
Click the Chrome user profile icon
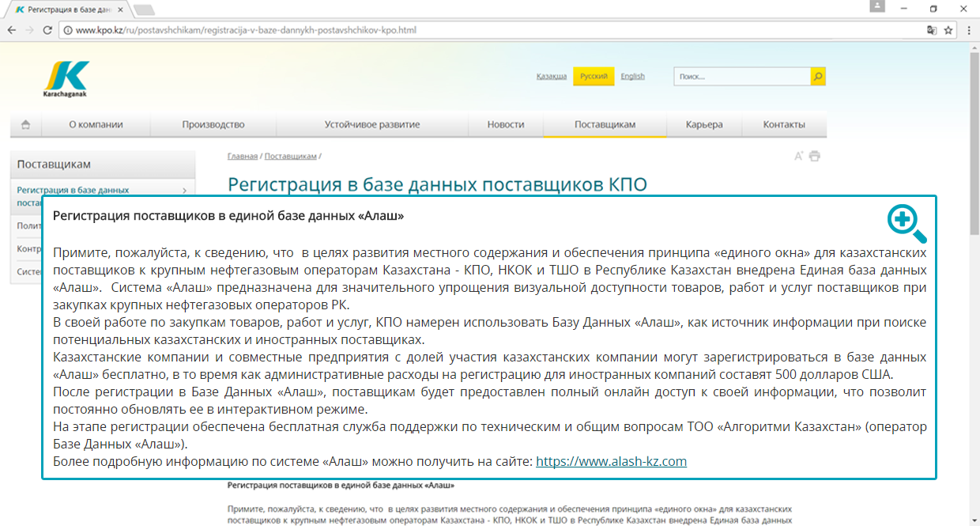point(876,6)
